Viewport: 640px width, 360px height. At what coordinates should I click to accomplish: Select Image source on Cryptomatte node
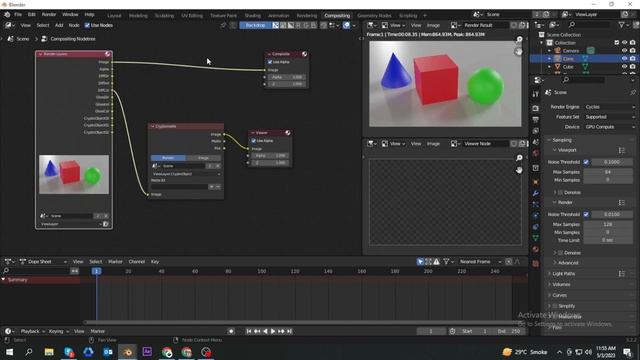(203, 158)
